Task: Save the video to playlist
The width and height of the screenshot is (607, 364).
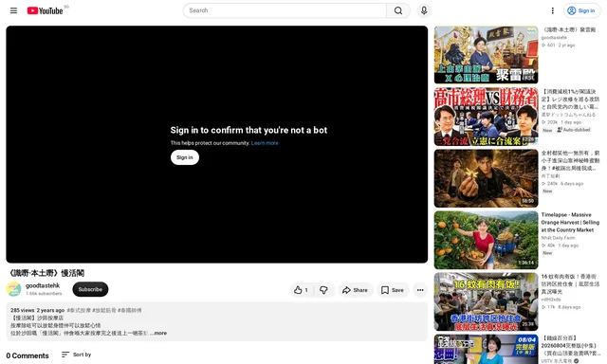Action: [393, 290]
